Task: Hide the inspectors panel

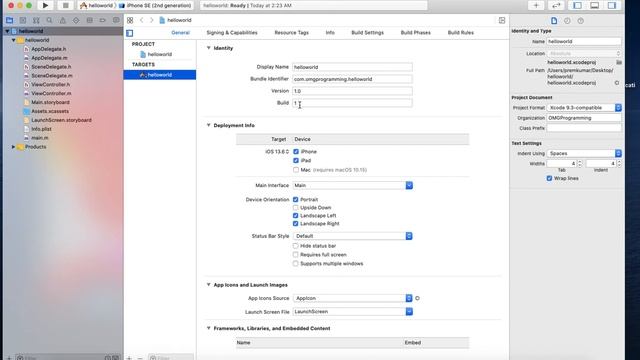Action: pyautogui.click(x=611, y=5)
